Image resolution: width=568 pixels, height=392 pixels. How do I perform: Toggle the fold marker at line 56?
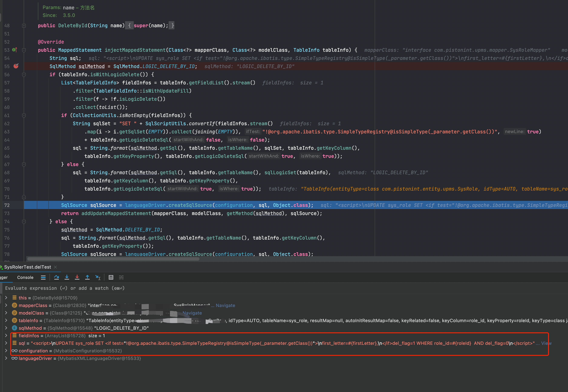pos(24,74)
